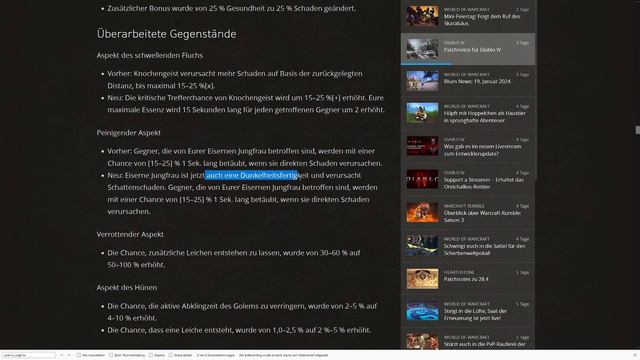Click the Diablo logo thumbnail for 'Support a Streamer'

pyautogui.click(x=422, y=179)
